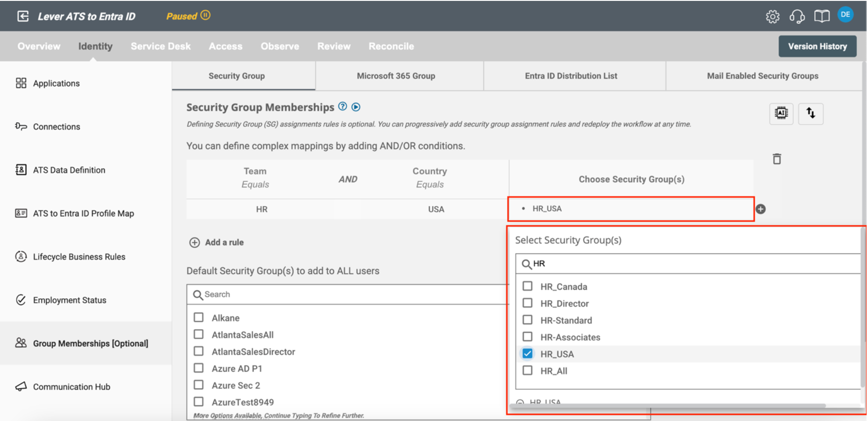The height and width of the screenshot is (421, 868).
Task: Open the DE user profile menu
Action: click(x=845, y=15)
